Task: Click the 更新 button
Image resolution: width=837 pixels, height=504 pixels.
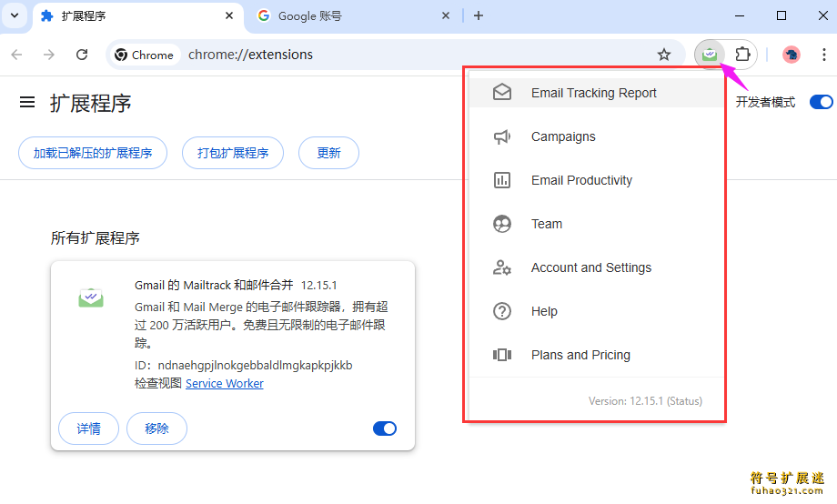Action: (328, 153)
